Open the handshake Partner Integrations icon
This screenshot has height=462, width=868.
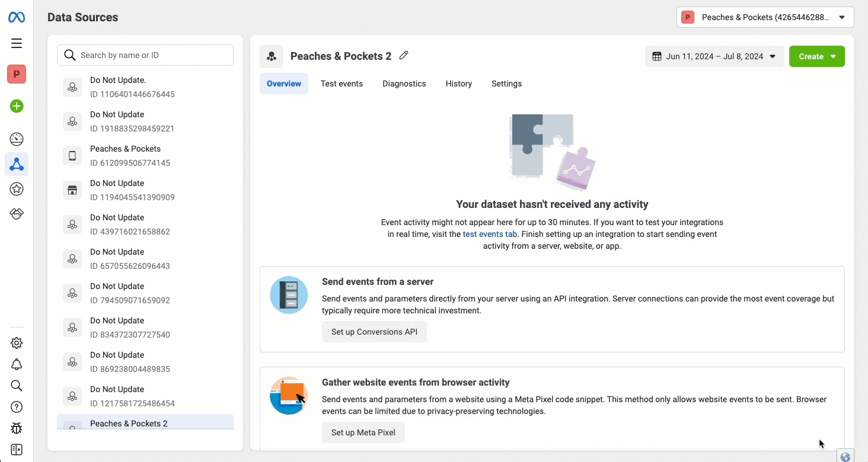pyautogui.click(x=17, y=214)
